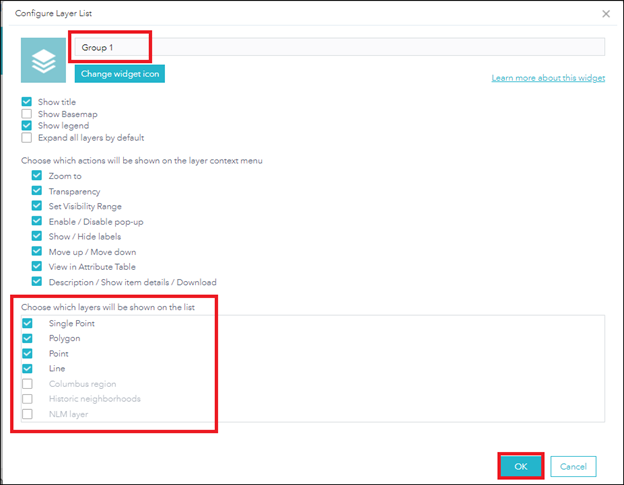This screenshot has height=485, width=624.
Task: Toggle View in Attribute Table checkbox
Action: pyautogui.click(x=37, y=266)
